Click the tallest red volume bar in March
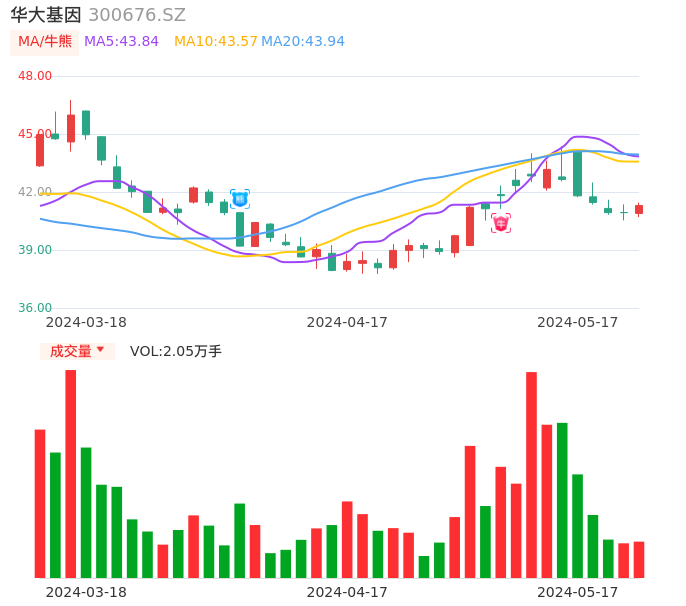The height and width of the screenshot is (606, 686). tap(71, 473)
